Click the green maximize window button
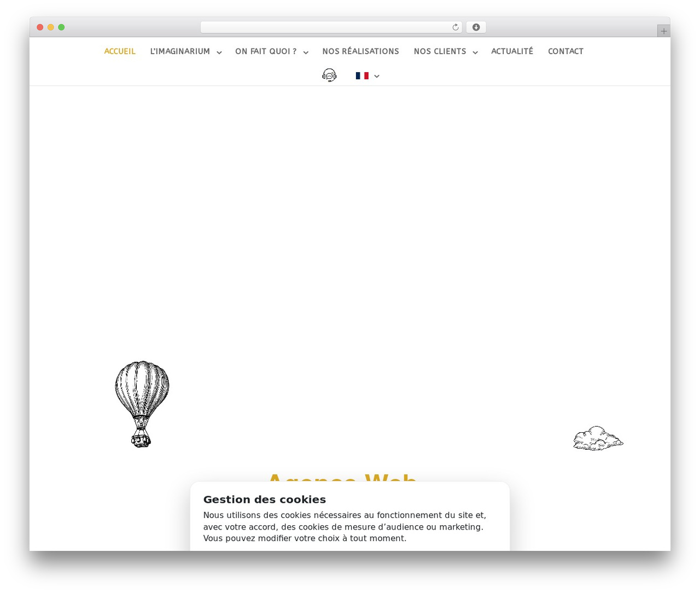Viewport: 700px width, 593px height. [x=61, y=27]
